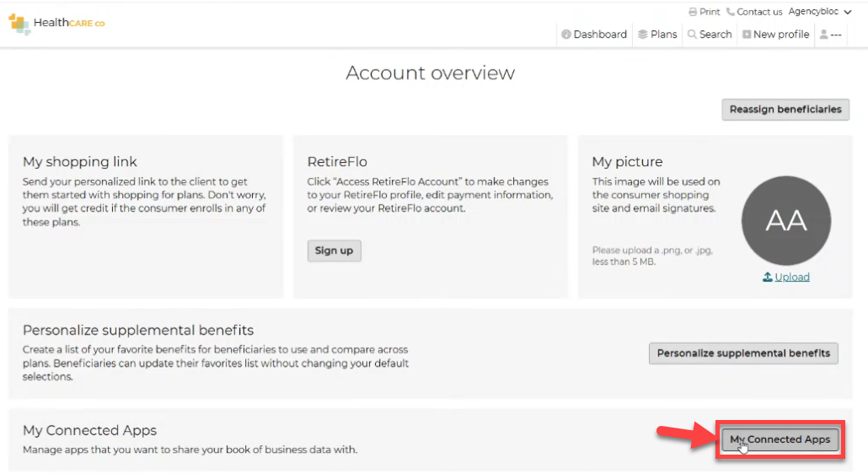Click the Contact us link
This screenshot has width=868, height=474.
pyautogui.click(x=754, y=12)
